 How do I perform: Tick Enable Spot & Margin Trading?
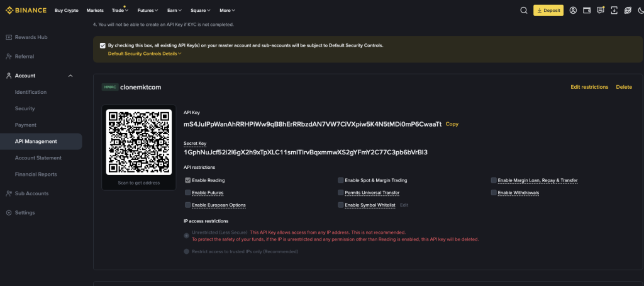(x=341, y=180)
